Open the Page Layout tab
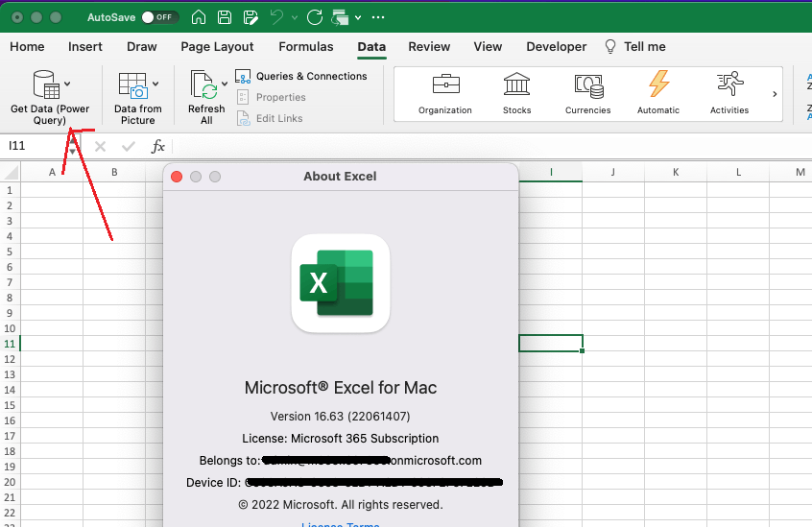Screen dimensions: 812x528 [x=217, y=46]
